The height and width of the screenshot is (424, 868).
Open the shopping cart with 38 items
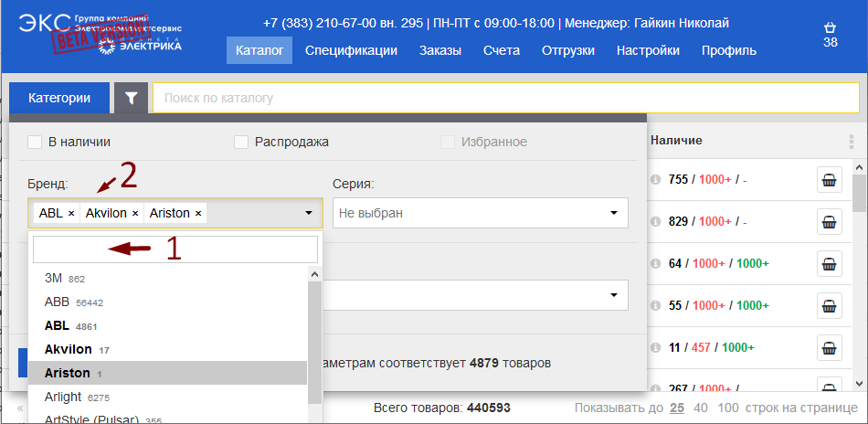coord(830,35)
